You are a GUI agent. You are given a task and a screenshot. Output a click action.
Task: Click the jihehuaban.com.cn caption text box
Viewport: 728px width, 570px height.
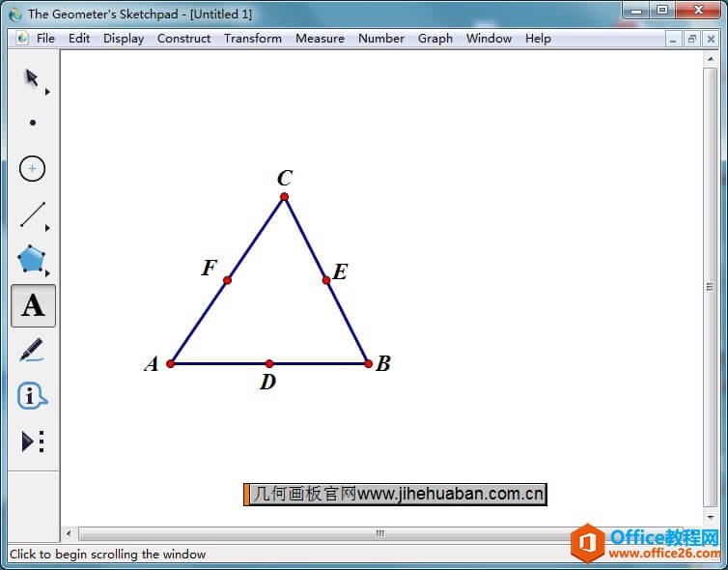[x=395, y=495]
